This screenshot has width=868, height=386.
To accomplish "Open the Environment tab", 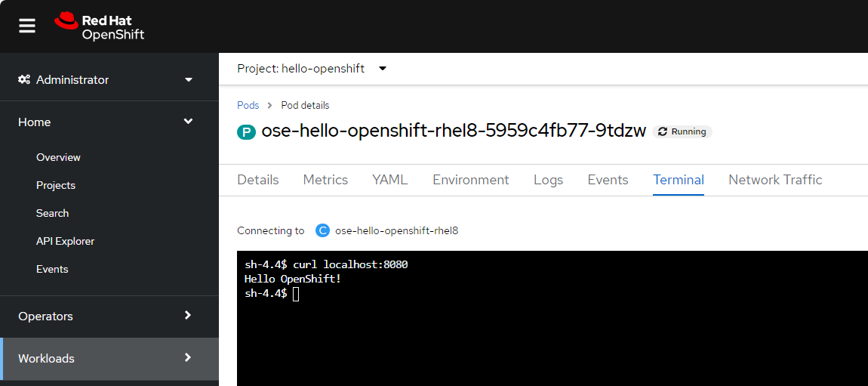I will [470, 180].
